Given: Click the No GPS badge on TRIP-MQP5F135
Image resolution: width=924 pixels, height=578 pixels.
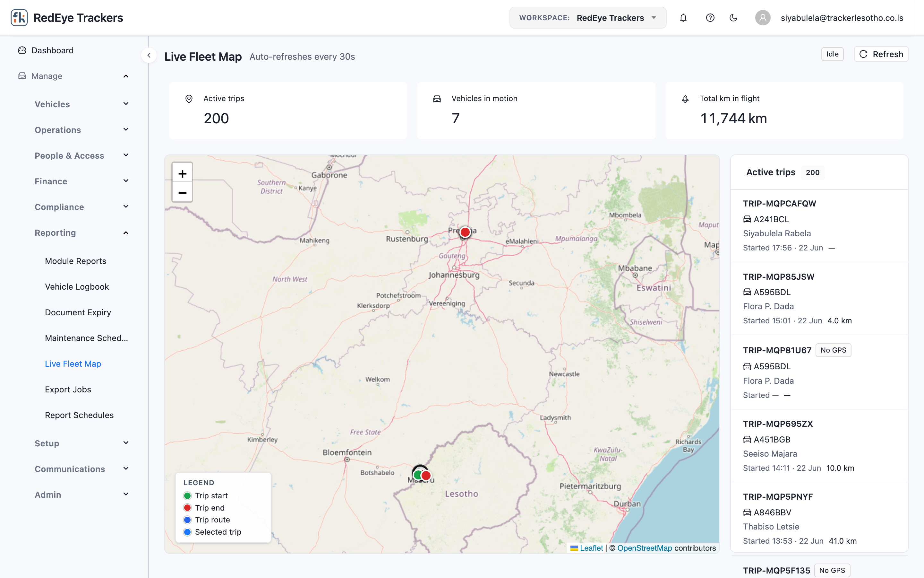Looking at the screenshot, I should click(x=832, y=570).
